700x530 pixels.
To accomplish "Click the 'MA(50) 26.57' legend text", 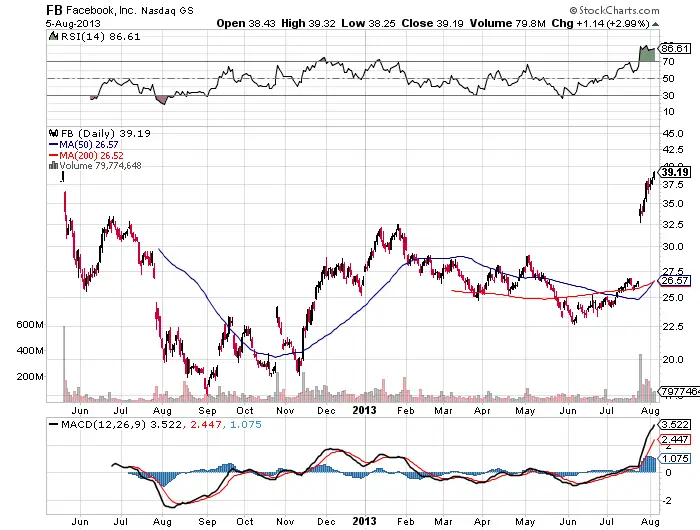I will (x=89, y=145).
